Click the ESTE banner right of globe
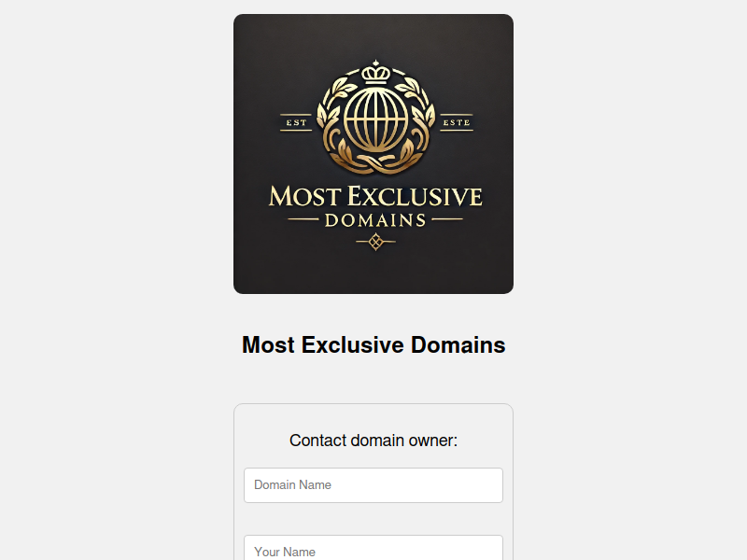This screenshot has height=560, width=747. 457,123
